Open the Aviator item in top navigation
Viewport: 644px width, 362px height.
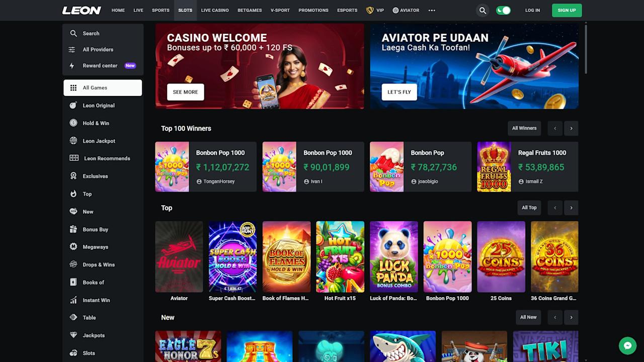406,10
